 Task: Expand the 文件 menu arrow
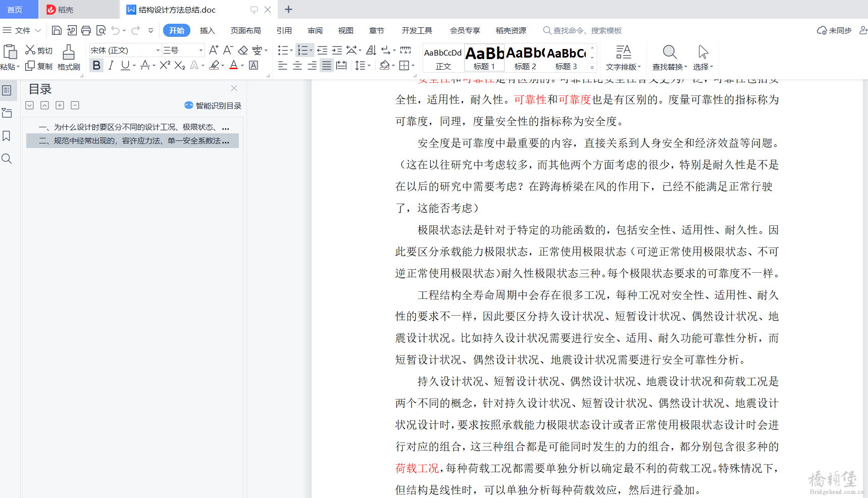tap(38, 31)
